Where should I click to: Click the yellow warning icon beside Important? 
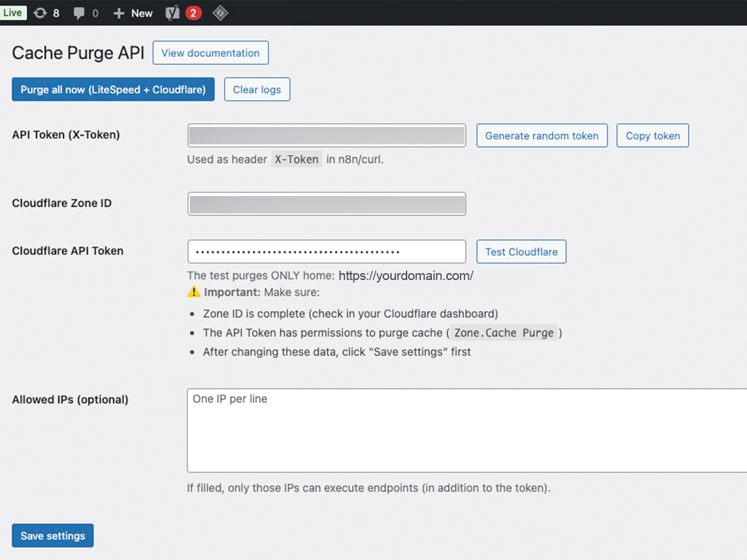(x=194, y=292)
